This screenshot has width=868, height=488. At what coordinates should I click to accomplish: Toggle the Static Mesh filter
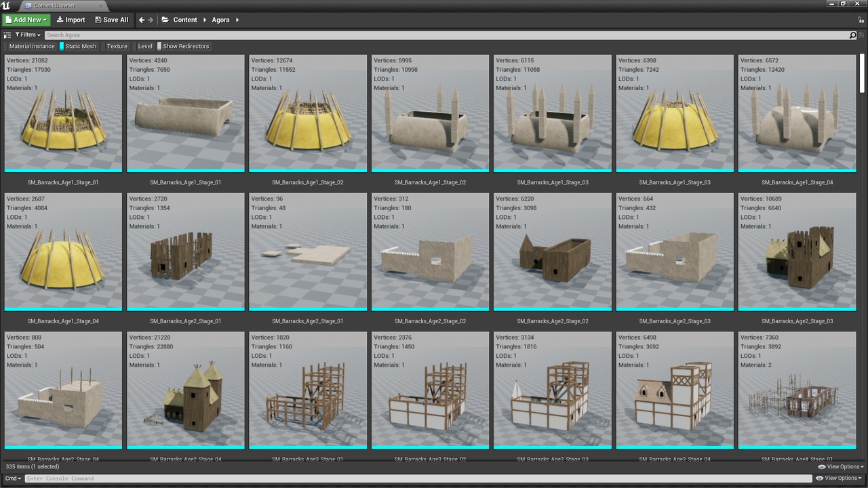pyautogui.click(x=80, y=47)
